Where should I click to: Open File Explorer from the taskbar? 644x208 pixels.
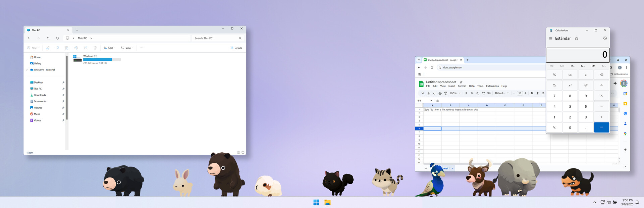pyautogui.click(x=328, y=202)
